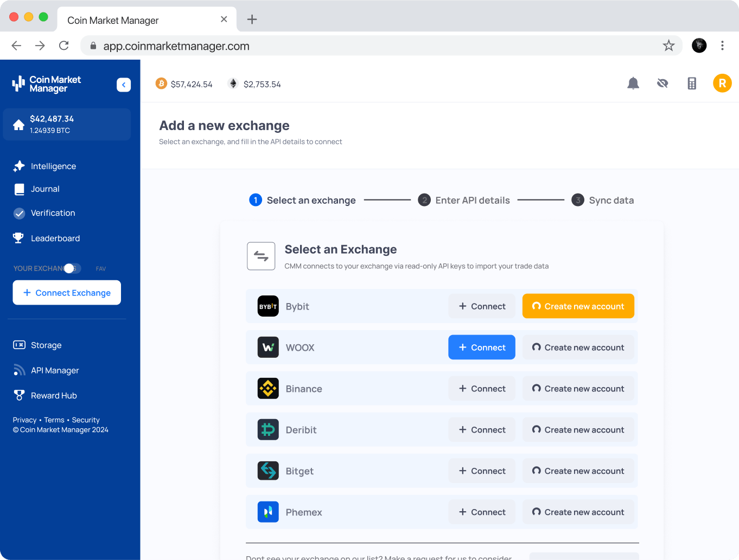Click the Connect Exchange button
This screenshot has height=560, width=739.
tap(67, 292)
